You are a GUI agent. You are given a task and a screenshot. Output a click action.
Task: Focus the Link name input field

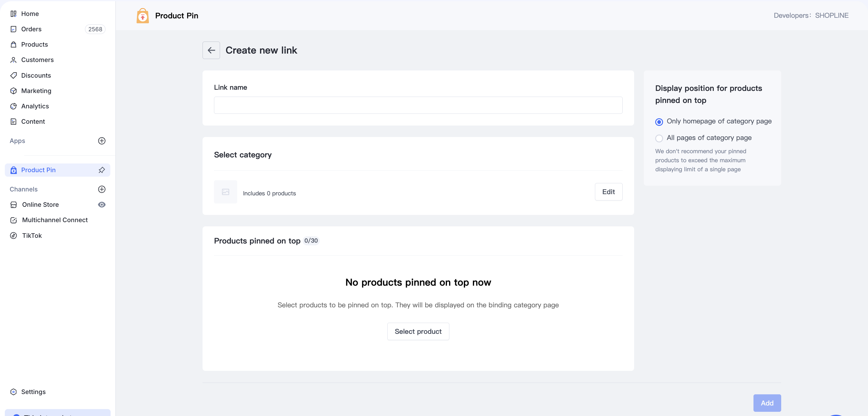pyautogui.click(x=418, y=105)
